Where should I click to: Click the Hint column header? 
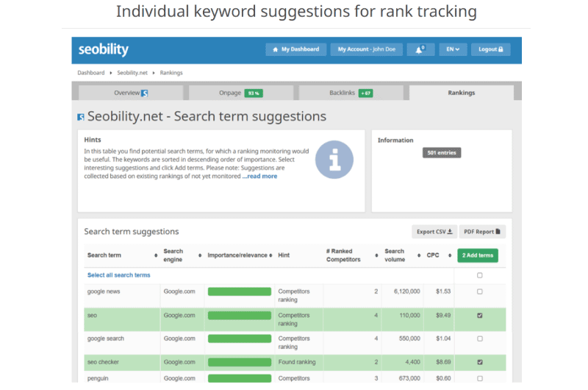284,255
